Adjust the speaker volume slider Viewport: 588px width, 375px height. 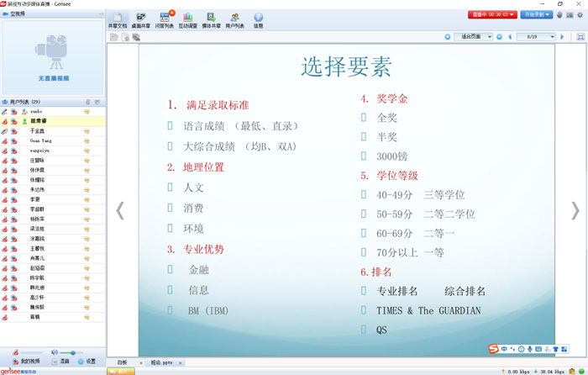tap(72, 352)
